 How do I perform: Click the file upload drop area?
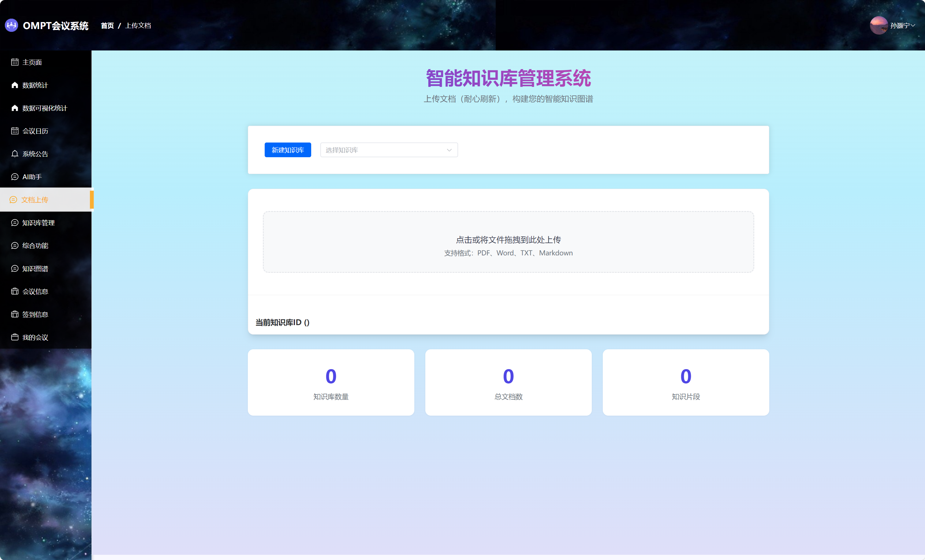(508, 242)
